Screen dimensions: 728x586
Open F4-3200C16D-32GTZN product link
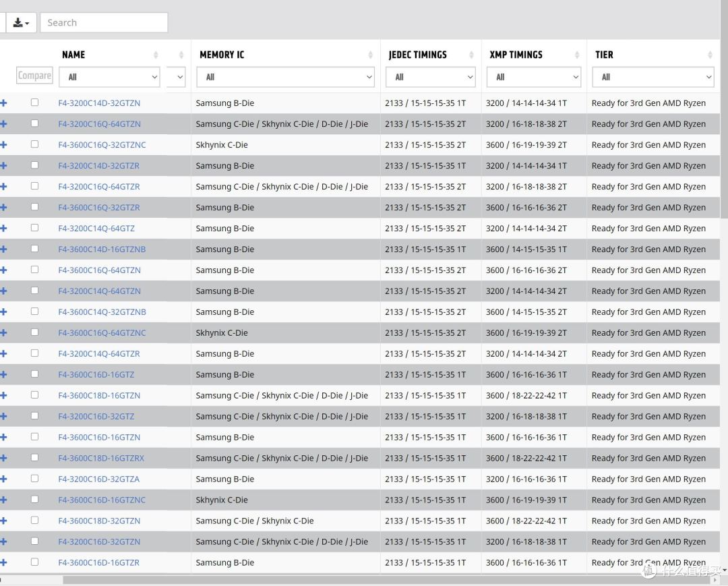[x=99, y=542]
